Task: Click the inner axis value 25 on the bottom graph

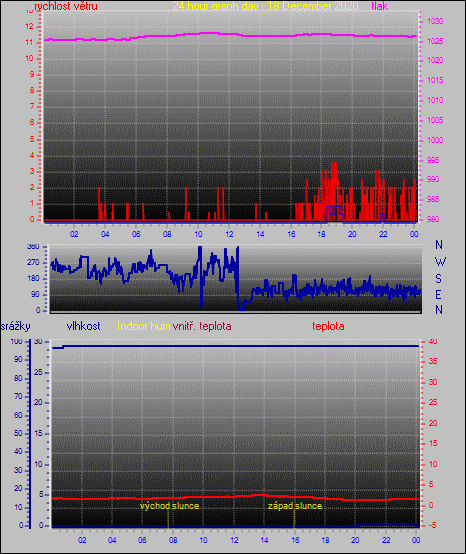Action: pos(38,373)
